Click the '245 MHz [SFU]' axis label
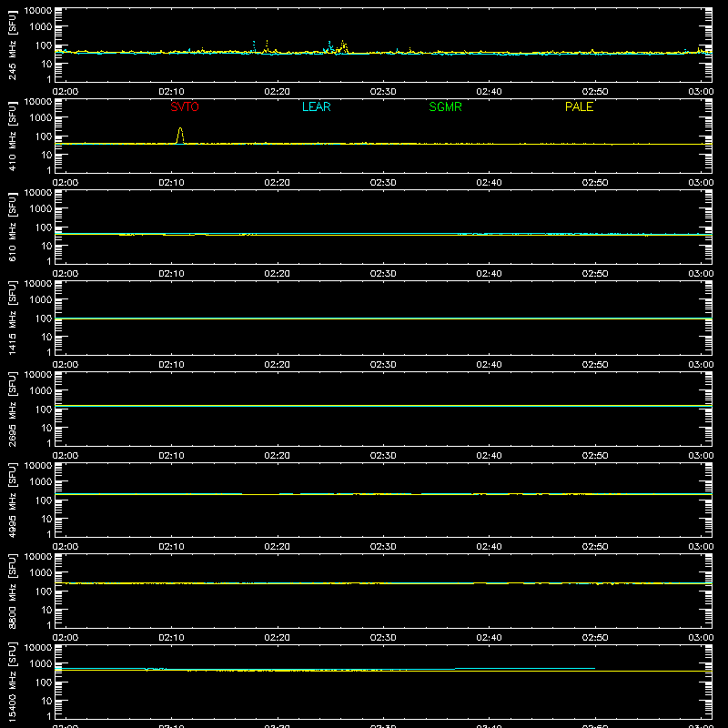This screenshot has width=728, height=728. tap(12, 45)
